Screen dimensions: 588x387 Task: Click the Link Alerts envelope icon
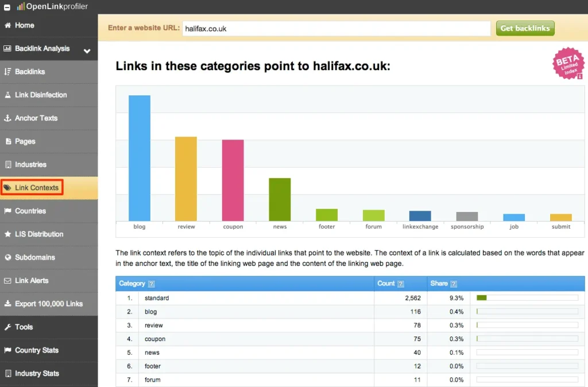click(x=7, y=281)
